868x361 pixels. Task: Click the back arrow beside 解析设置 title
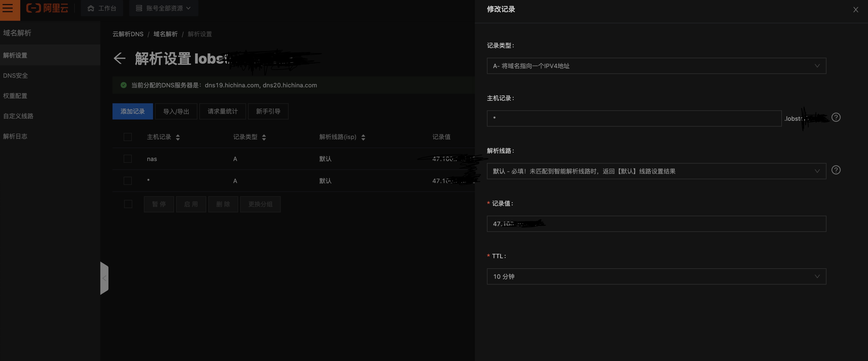119,58
